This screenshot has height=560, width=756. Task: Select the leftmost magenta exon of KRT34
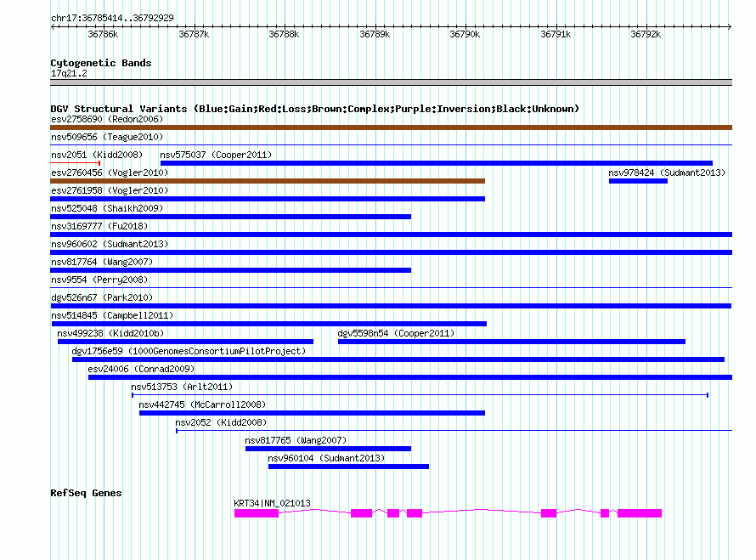256,513
